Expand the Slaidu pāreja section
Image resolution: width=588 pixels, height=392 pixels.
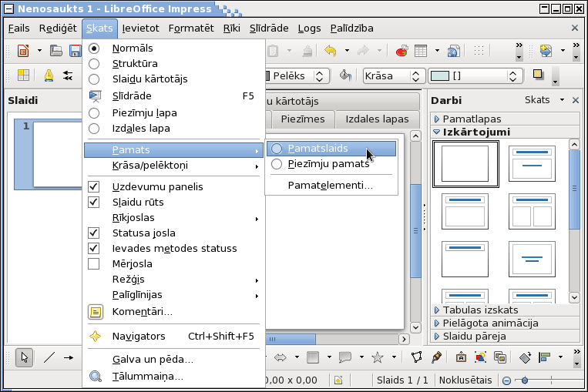pyautogui.click(x=505, y=336)
